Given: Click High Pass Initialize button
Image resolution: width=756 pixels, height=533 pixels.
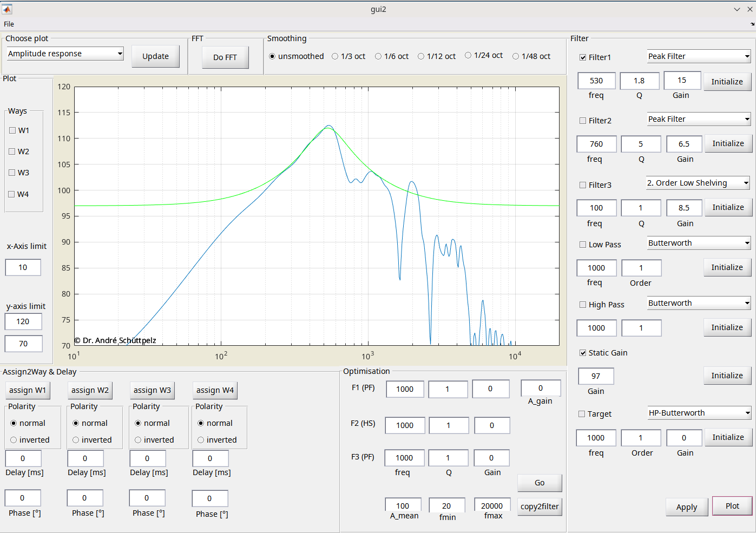Looking at the screenshot, I should pyautogui.click(x=727, y=327).
